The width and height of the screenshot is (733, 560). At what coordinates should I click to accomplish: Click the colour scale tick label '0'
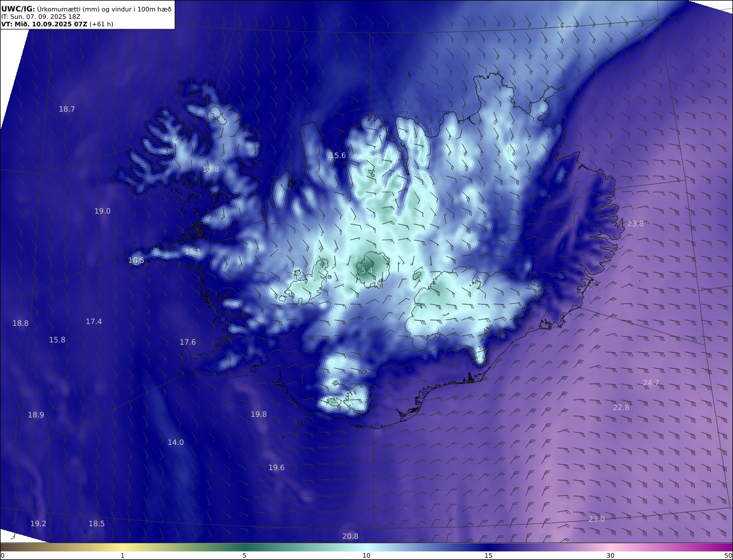[x=2, y=555]
